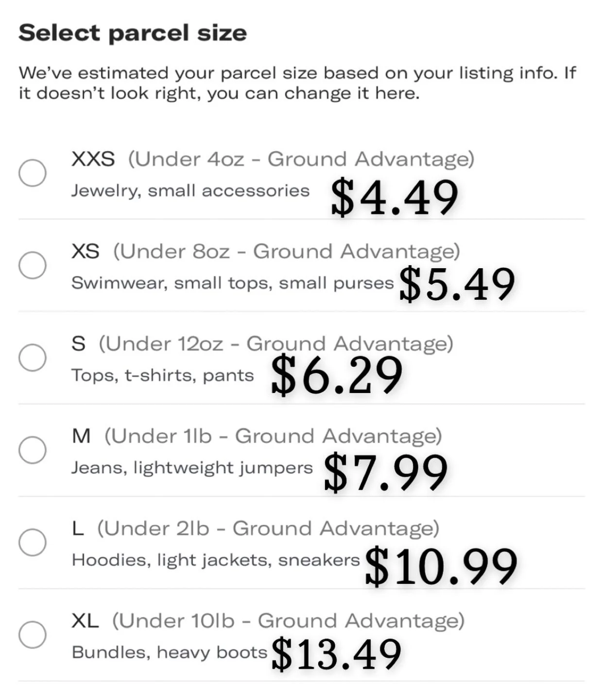
Task: Click the 'XS (Under 8oz - Ground Advantage)' label
Action: (x=265, y=251)
